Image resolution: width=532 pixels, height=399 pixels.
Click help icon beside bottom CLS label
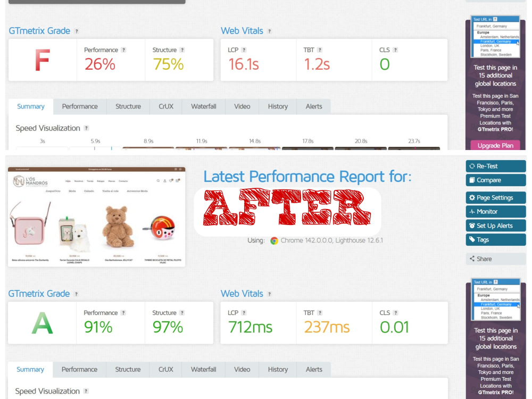pos(396,313)
